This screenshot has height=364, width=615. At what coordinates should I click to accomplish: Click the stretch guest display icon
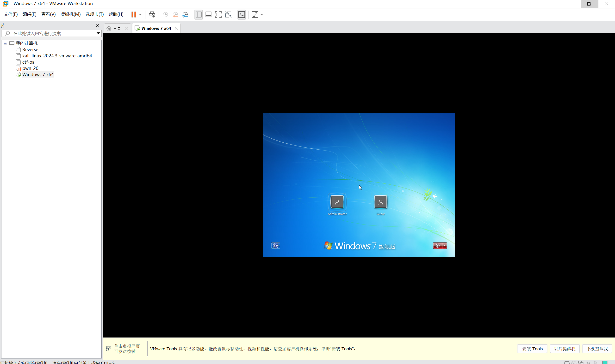255,14
